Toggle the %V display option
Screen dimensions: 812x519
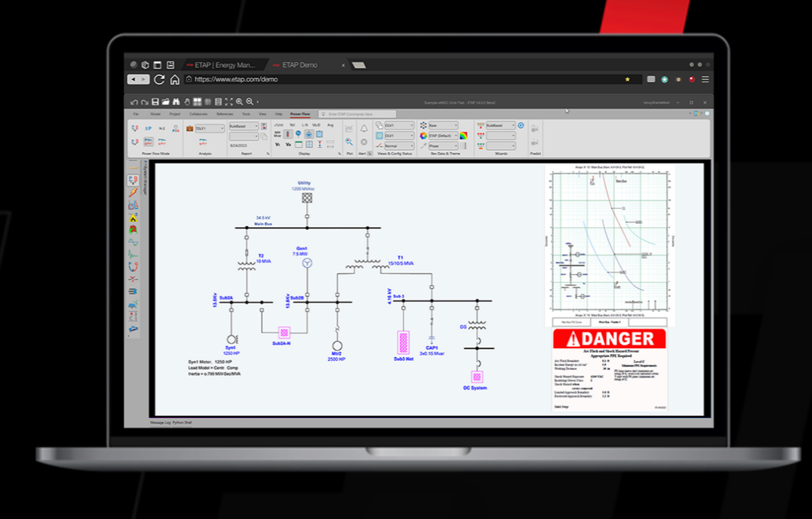pos(292,125)
